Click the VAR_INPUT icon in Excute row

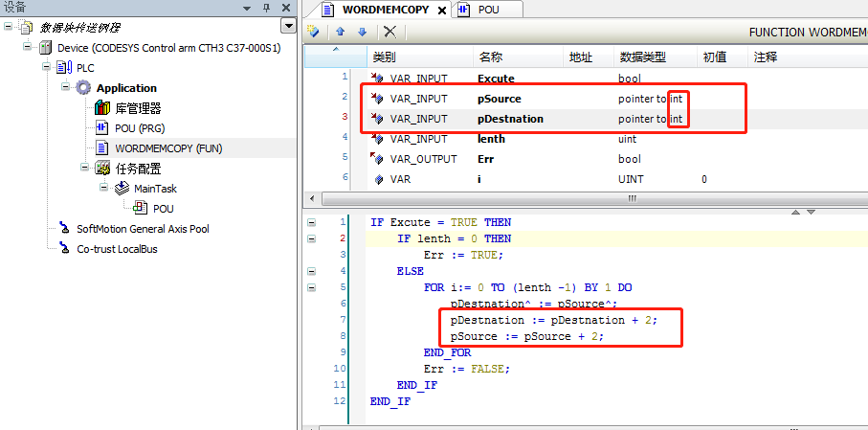pos(377,79)
